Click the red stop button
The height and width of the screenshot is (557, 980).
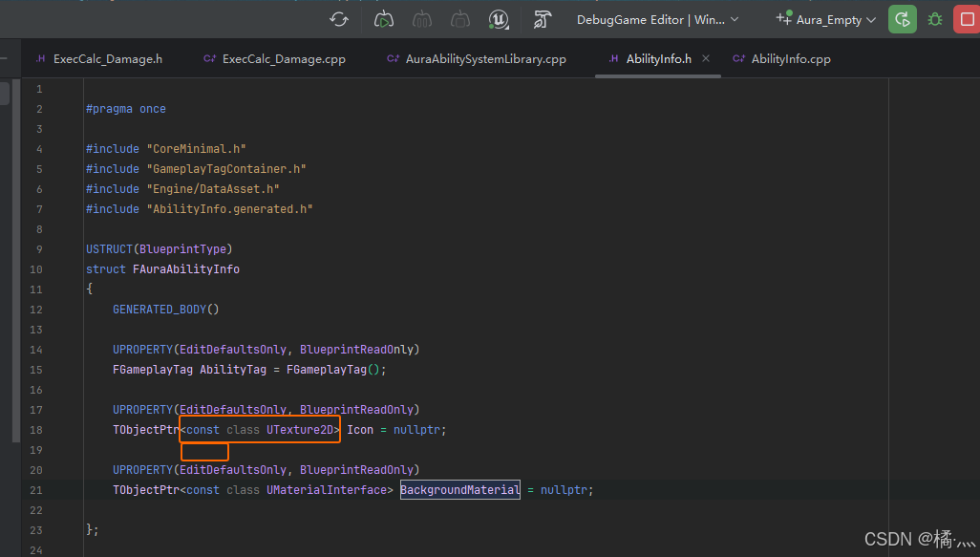coord(967,19)
